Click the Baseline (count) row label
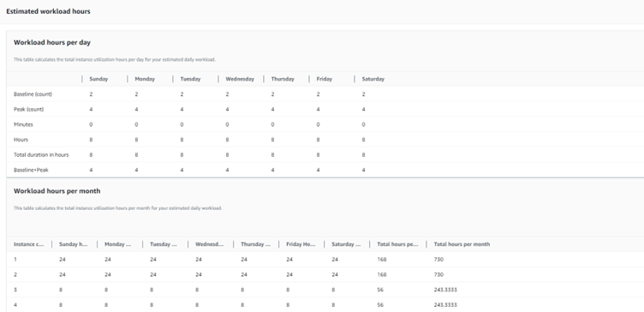644x312 pixels. click(33, 94)
